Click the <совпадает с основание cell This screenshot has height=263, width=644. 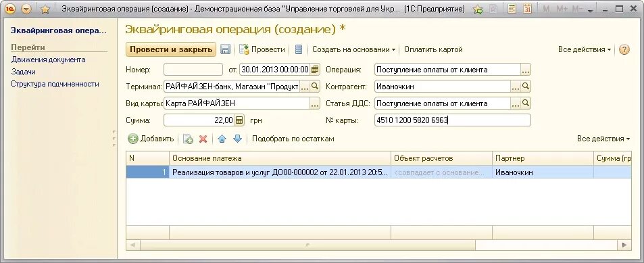(x=441, y=172)
